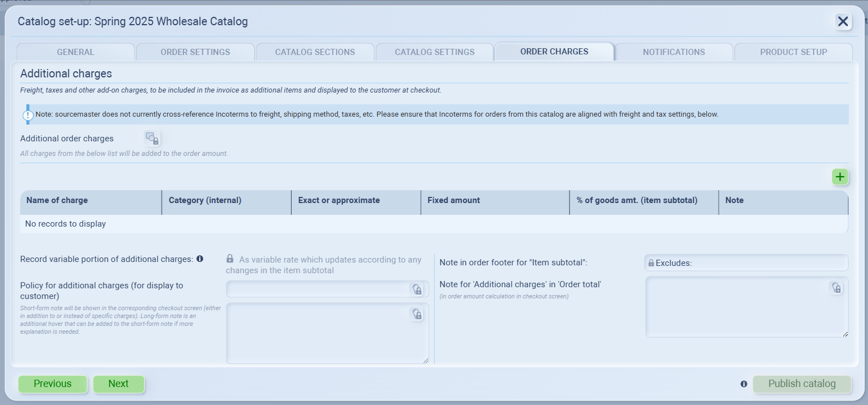Close the Catalog set-up dialog

pos(842,21)
